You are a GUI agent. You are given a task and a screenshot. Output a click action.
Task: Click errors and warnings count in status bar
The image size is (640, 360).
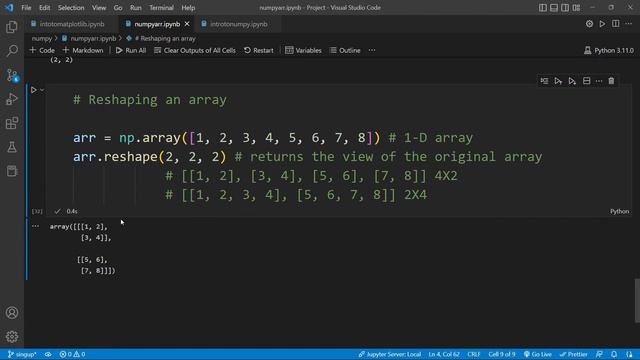[x=72, y=354]
